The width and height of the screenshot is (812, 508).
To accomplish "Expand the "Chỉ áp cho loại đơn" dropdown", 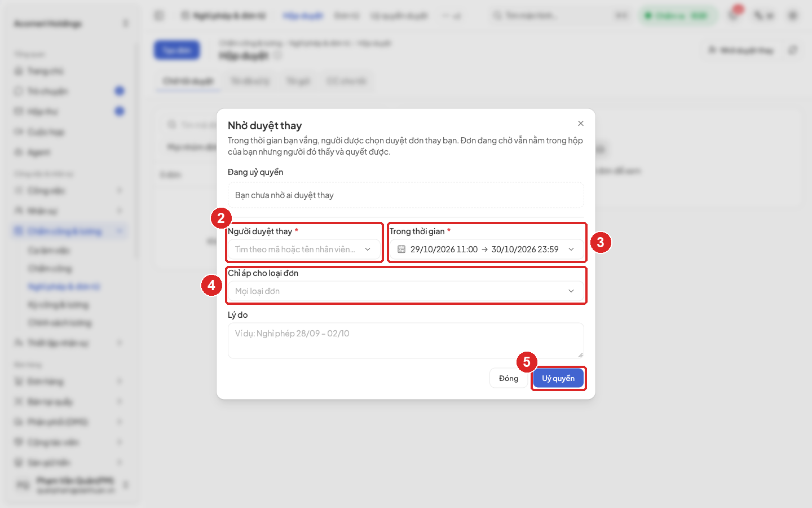I will point(406,291).
